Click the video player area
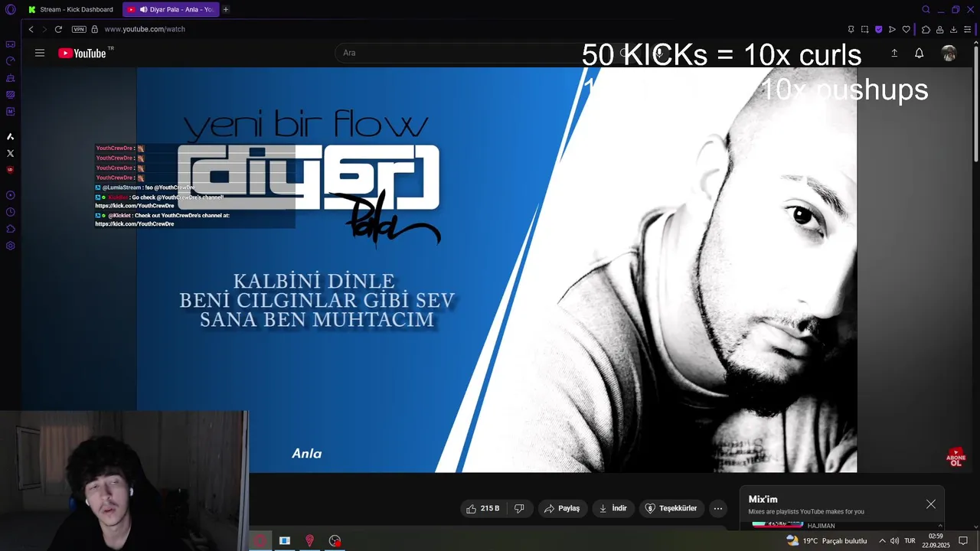Viewport: 980px width, 551px height. [x=496, y=269]
